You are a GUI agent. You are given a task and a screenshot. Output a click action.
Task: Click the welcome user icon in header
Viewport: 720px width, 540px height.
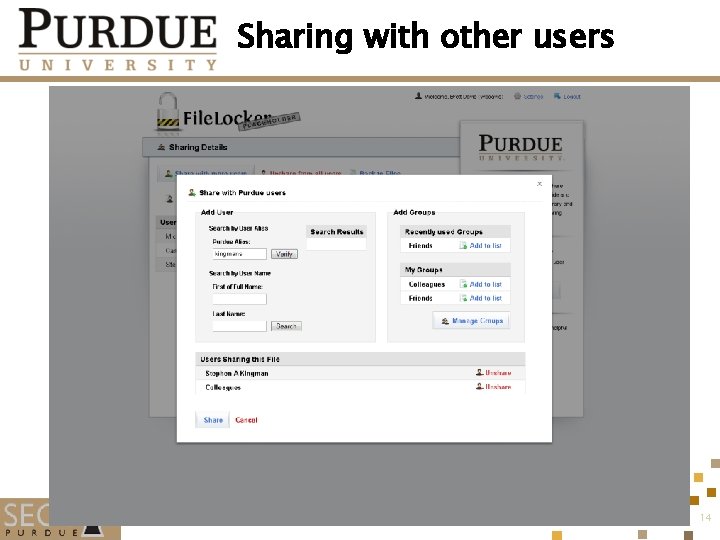418,96
